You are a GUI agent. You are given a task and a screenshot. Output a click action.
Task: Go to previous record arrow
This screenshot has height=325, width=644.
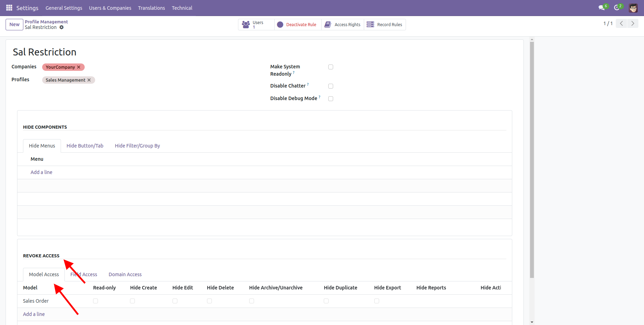(x=621, y=23)
